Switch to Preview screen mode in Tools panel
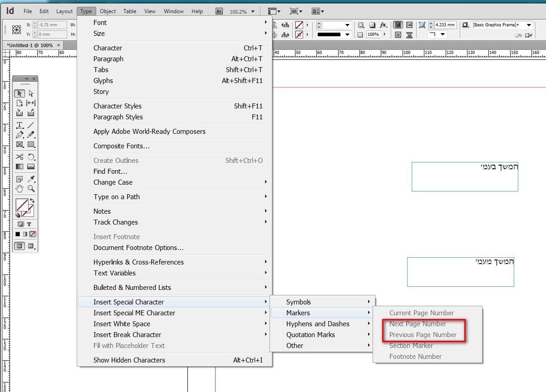This screenshot has height=392, width=546. click(31, 246)
